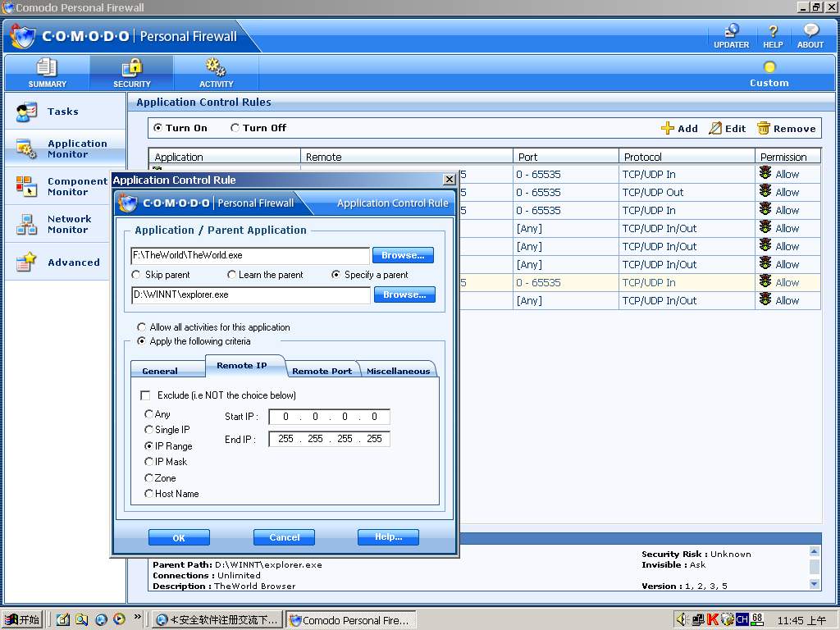Select the Single IP radio option
The width and height of the screenshot is (840, 630).
(x=149, y=430)
